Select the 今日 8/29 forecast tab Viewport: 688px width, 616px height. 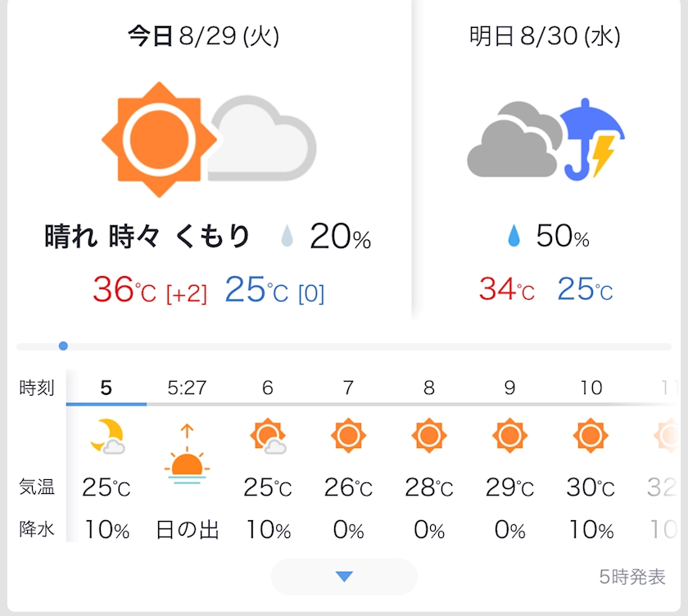[x=203, y=37]
